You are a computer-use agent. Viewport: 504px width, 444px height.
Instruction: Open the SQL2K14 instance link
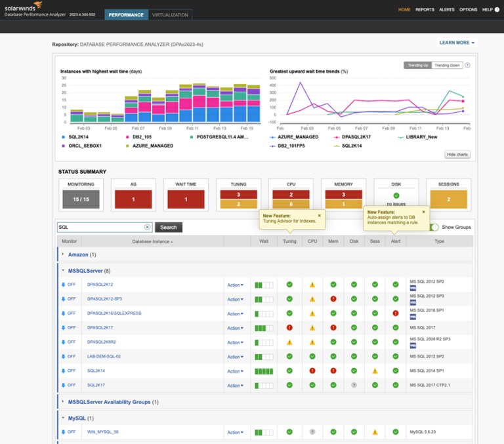(96, 371)
